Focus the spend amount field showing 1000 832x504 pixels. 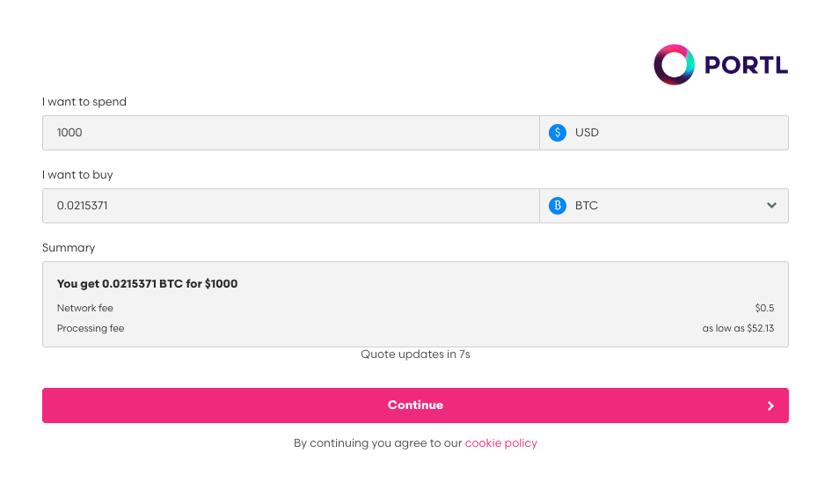pos(290,133)
